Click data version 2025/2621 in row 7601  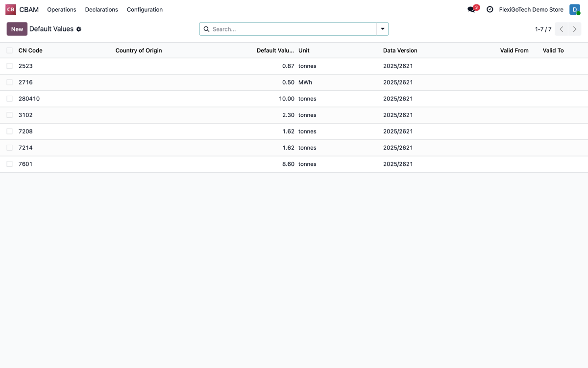click(x=398, y=164)
